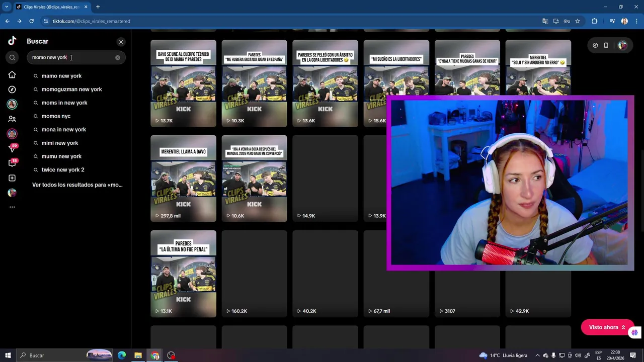Open video 'Me hubiera gustado jugar en España'
The width and height of the screenshot is (644, 362).
[254, 83]
